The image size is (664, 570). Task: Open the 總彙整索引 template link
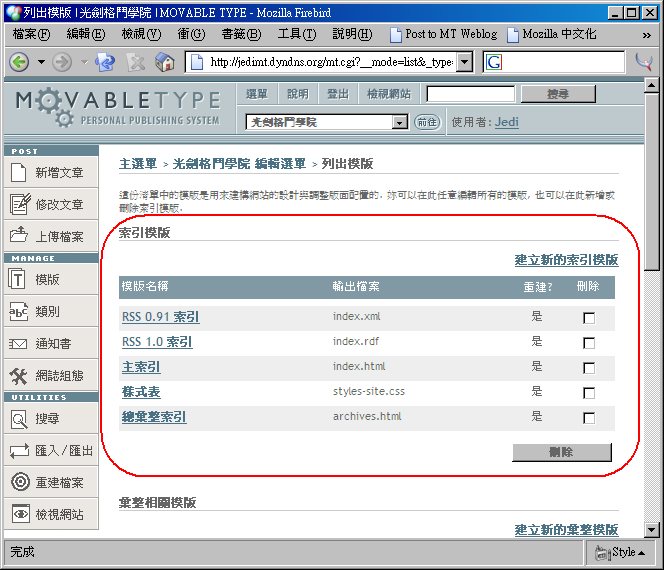pos(154,417)
